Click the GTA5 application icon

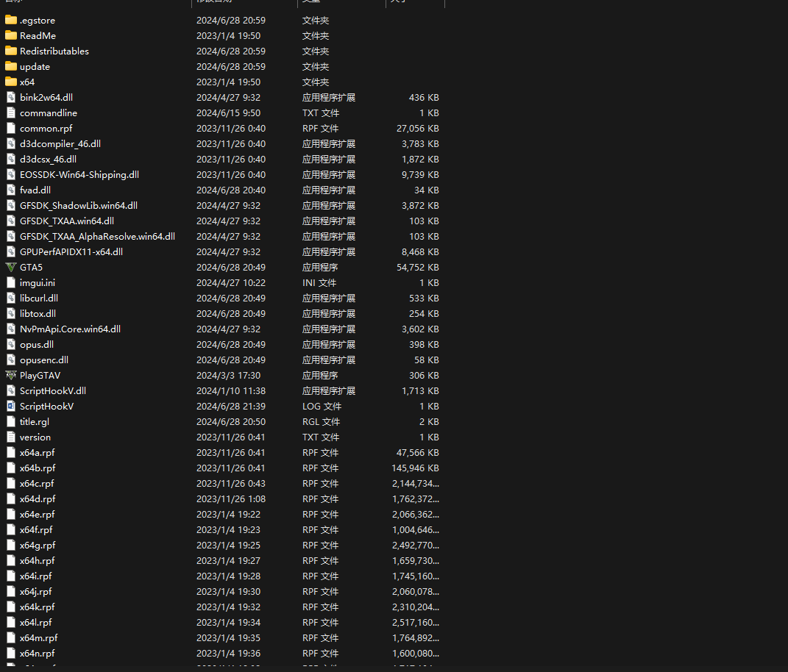click(x=11, y=267)
